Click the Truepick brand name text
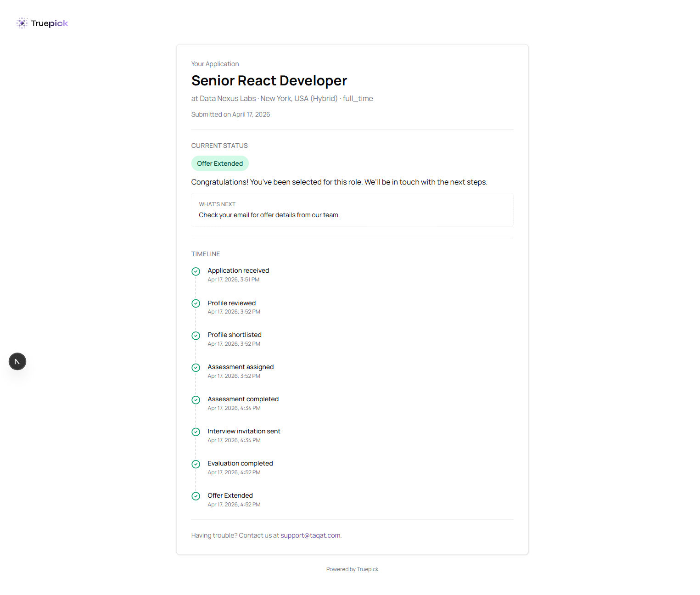Screen dimensions: 700x595 point(50,23)
